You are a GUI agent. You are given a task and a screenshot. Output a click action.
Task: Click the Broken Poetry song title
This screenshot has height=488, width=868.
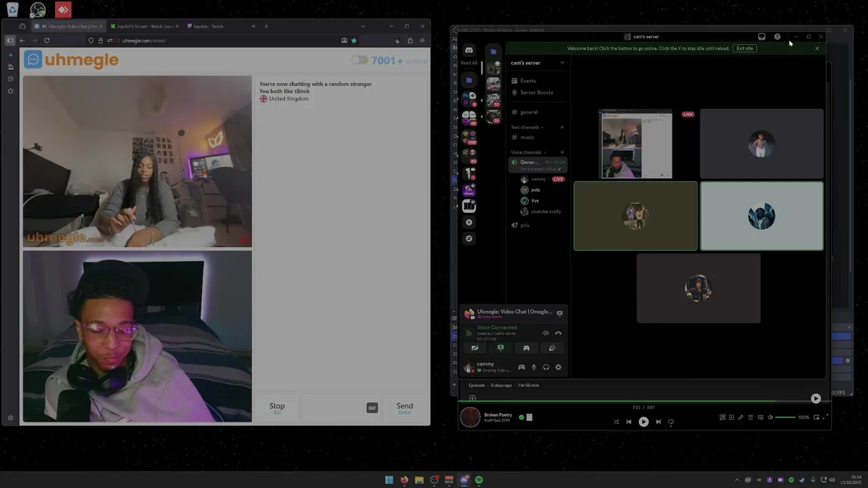coord(498,415)
